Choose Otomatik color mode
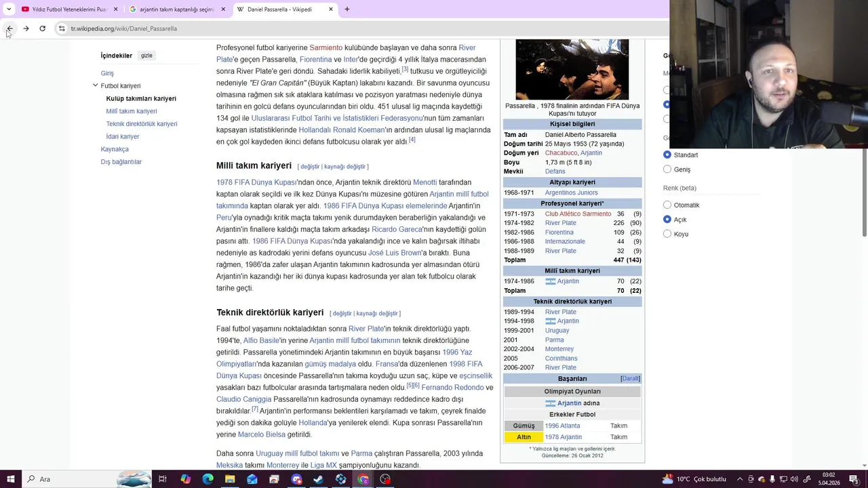The image size is (868, 488). coord(667,205)
